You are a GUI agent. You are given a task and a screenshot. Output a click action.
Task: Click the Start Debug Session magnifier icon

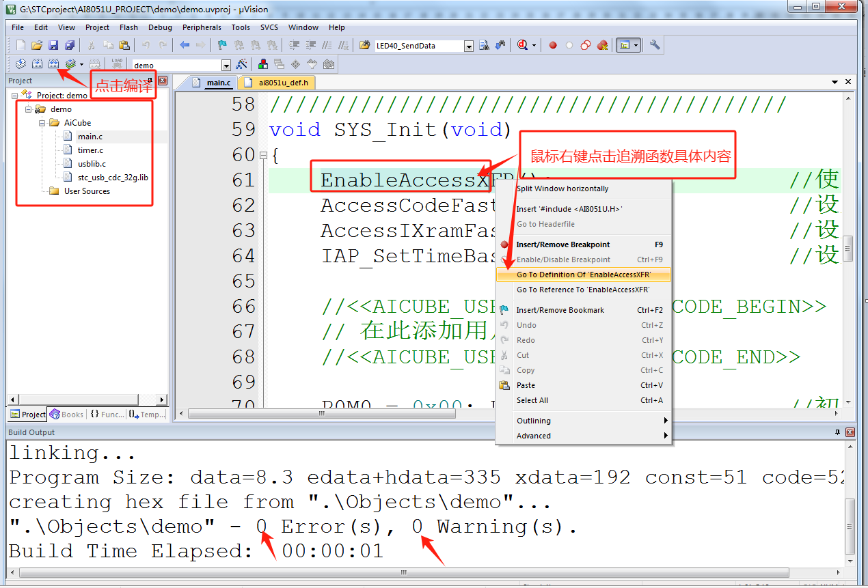tap(523, 45)
